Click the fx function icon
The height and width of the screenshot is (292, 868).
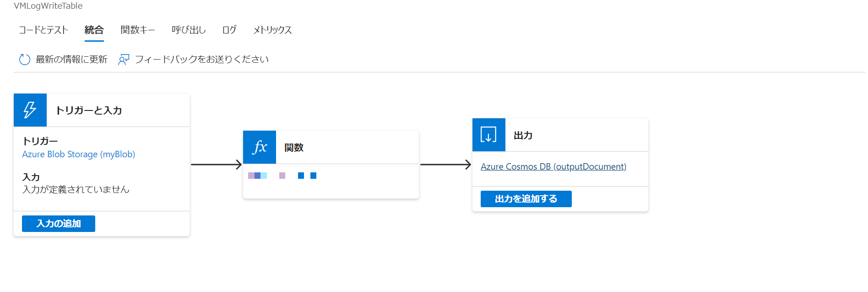click(260, 147)
